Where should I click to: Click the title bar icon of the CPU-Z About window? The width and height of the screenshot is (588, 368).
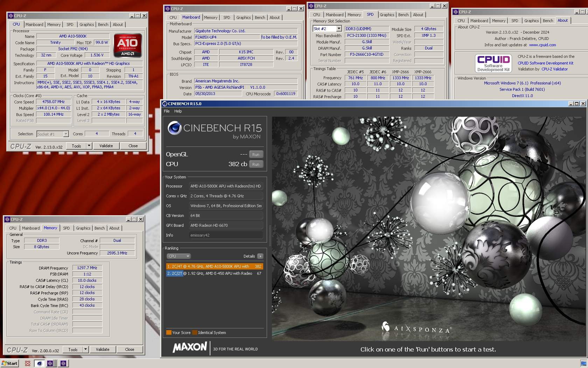coord(456,12)
